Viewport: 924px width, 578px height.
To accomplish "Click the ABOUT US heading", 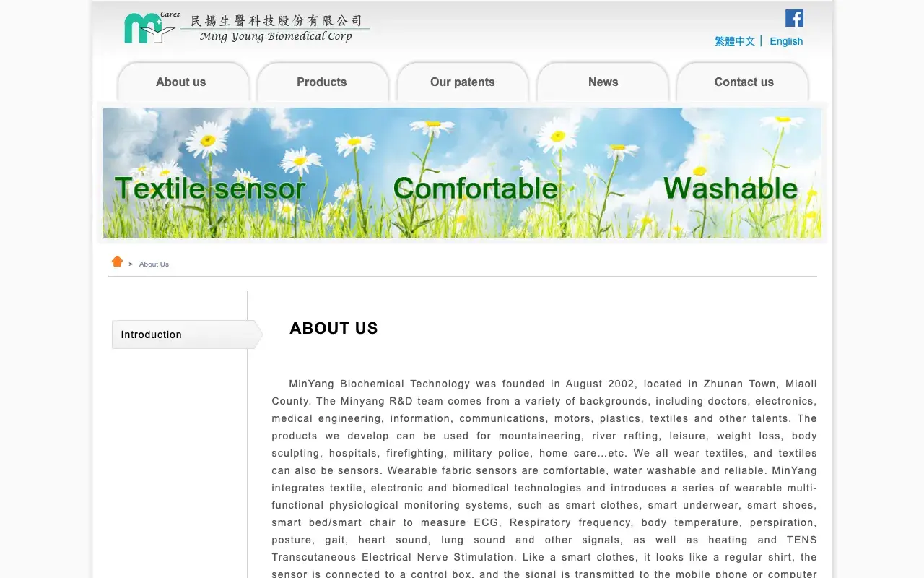I will [x=334, y=328].
